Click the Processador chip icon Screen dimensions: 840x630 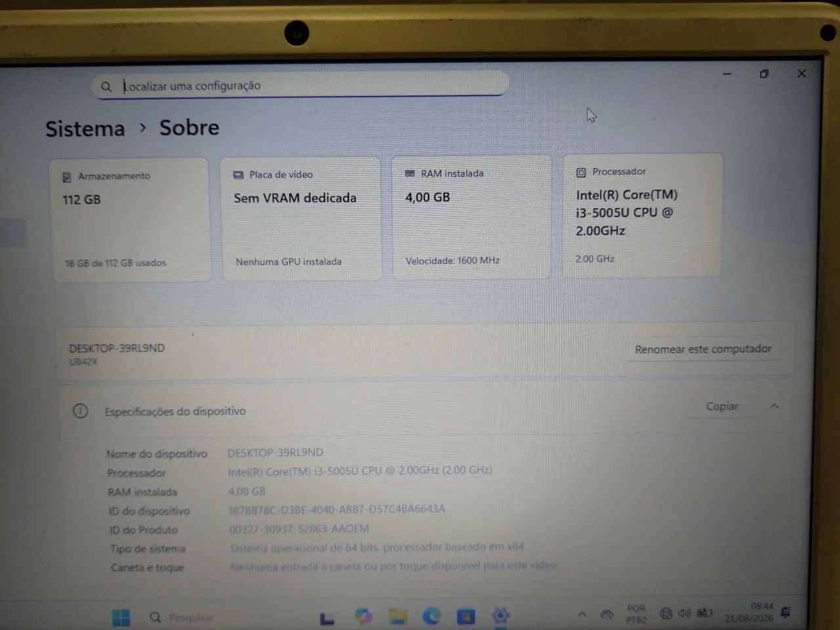pos(581,173)
